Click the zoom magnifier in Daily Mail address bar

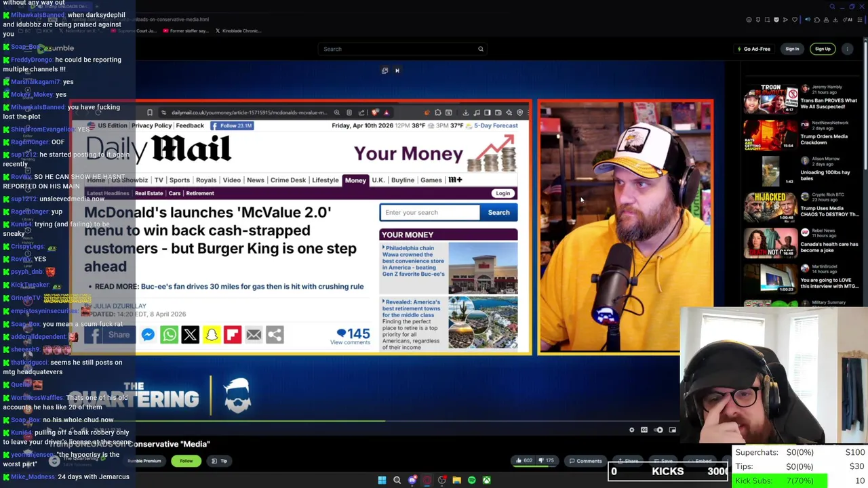[x=336, y=113]
